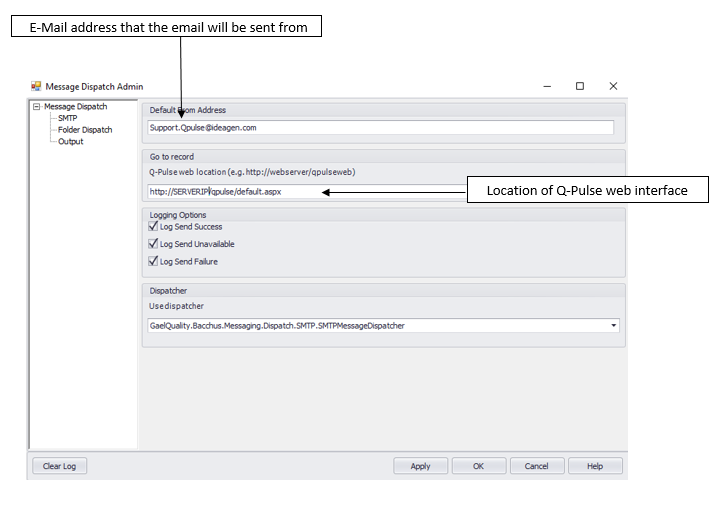Open the SMTP tree item
The image size is (719, 512).
pos(67,118)
